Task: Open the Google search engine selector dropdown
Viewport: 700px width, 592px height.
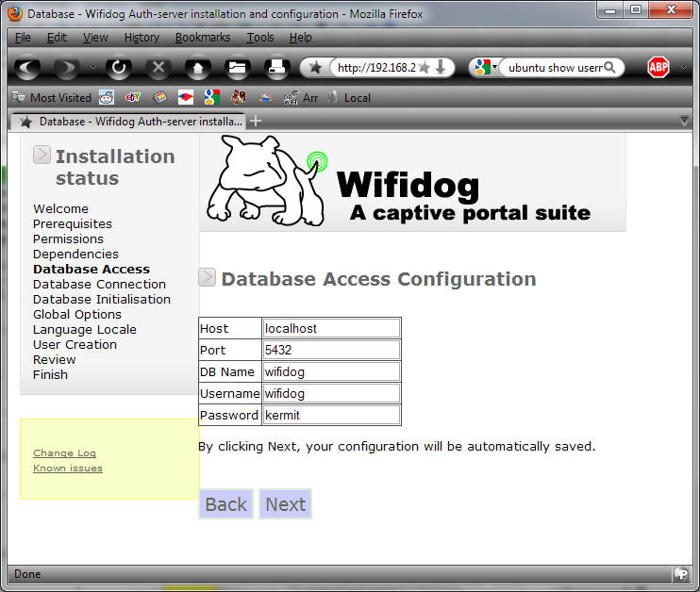Action: (x=485, y=67)
